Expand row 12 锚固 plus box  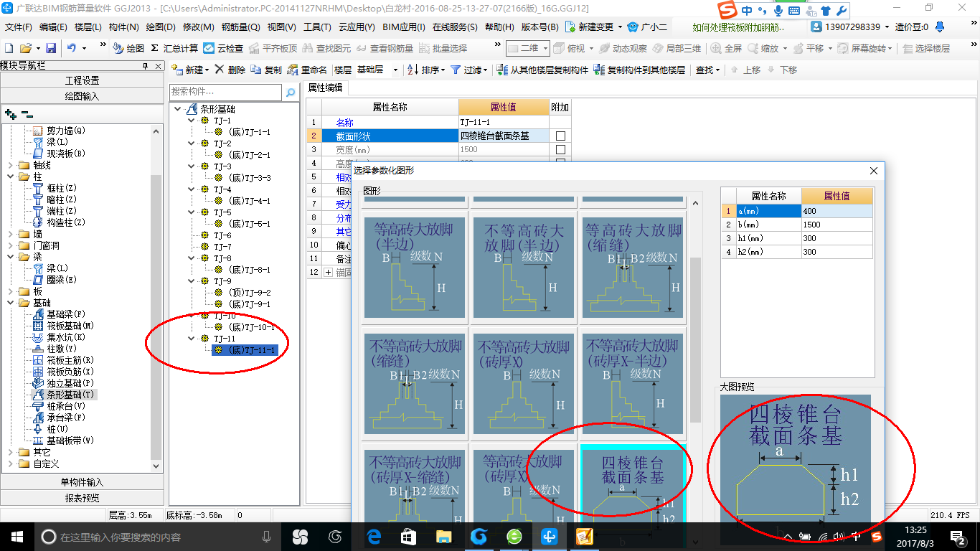(x=329, y=272)
